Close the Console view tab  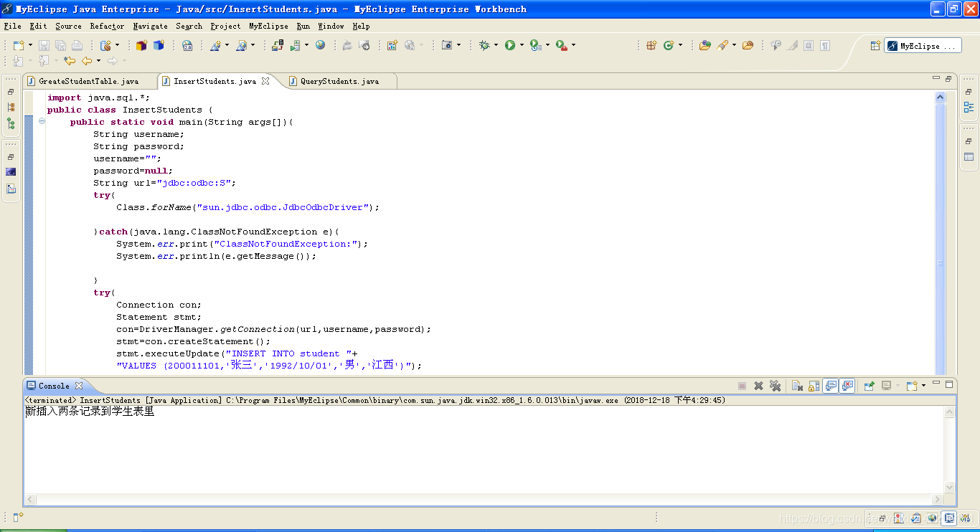click(79, 386)
